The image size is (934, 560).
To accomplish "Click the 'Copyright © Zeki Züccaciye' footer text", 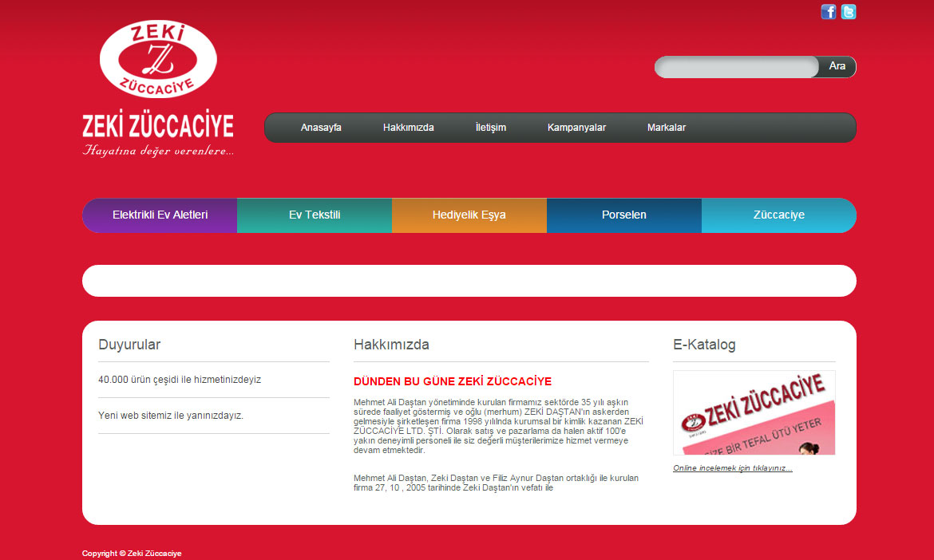I will (x=132, y=554).
